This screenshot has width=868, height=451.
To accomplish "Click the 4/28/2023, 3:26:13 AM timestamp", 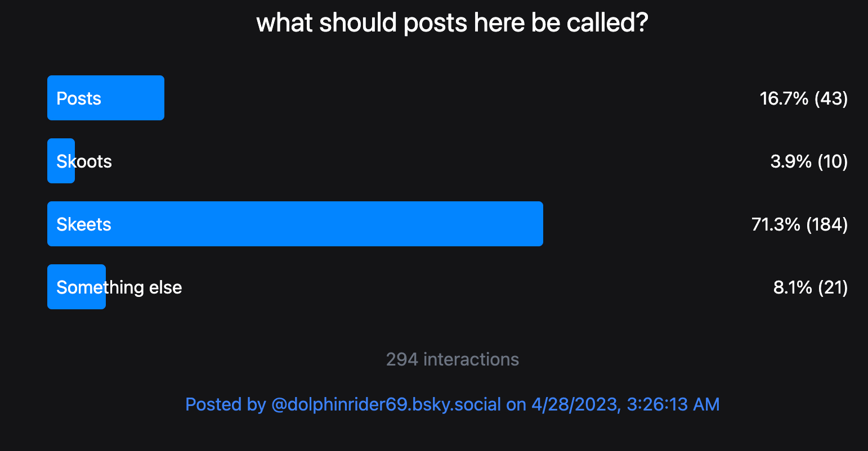I will (x=625, y=404).
